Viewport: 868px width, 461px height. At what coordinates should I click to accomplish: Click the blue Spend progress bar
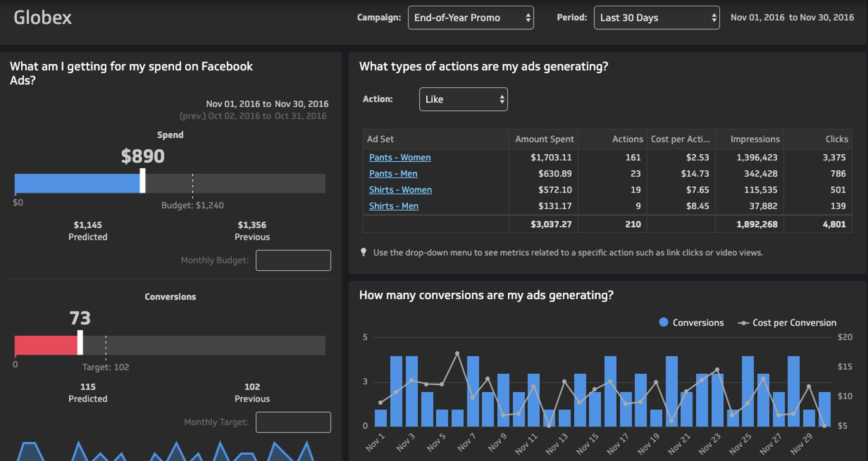(x=77, y=183)
